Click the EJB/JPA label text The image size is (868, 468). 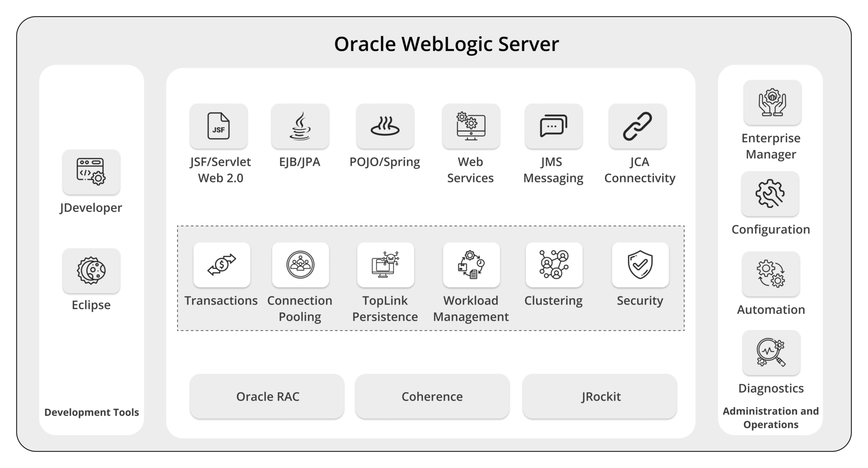[300, 162]
